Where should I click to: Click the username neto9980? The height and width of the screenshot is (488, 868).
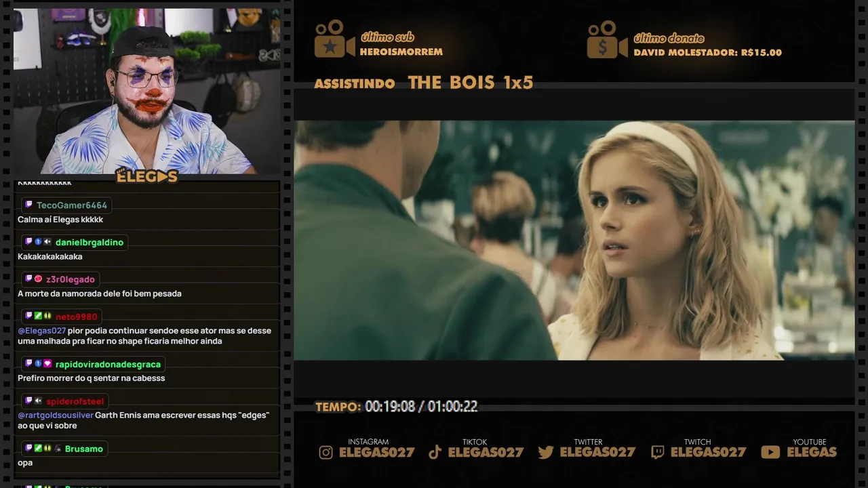(77, 317)
